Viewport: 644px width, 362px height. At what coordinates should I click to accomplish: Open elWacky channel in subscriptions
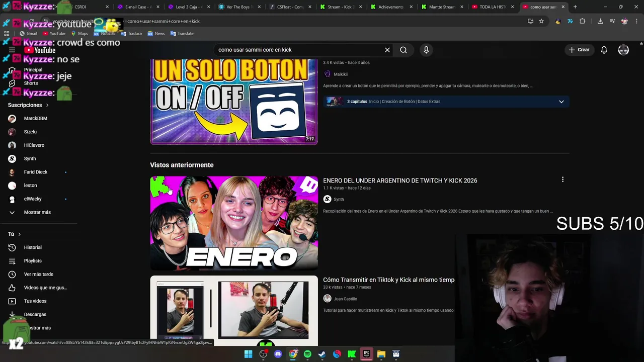[x=33, y=199]
